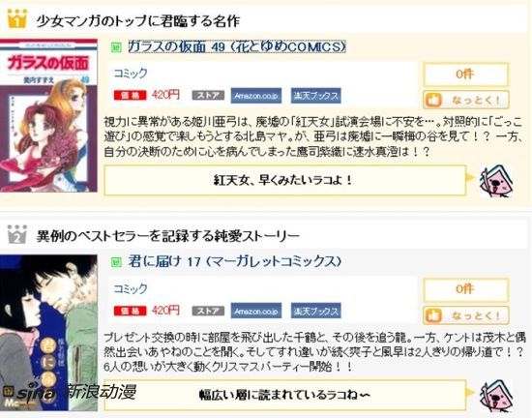Open Amazon.co.jp store for ガラスの仮面
The image size is (532, 418).
click(256, 96)
